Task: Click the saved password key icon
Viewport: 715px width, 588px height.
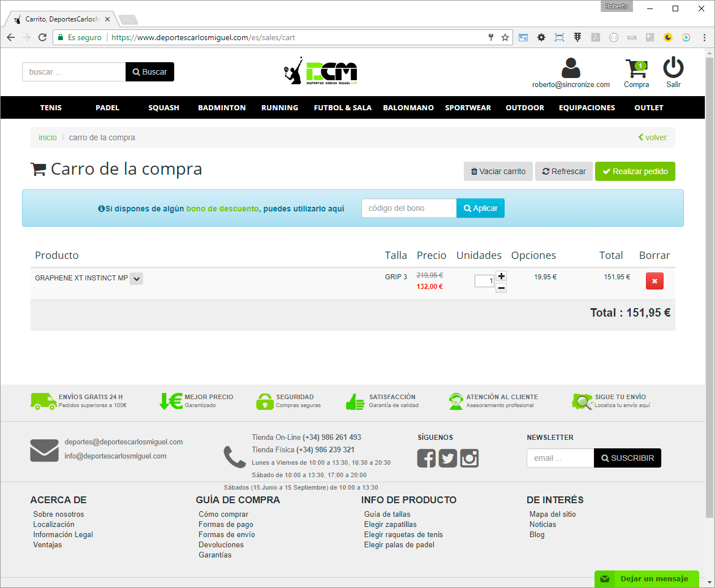Action: tap(491, 37)
